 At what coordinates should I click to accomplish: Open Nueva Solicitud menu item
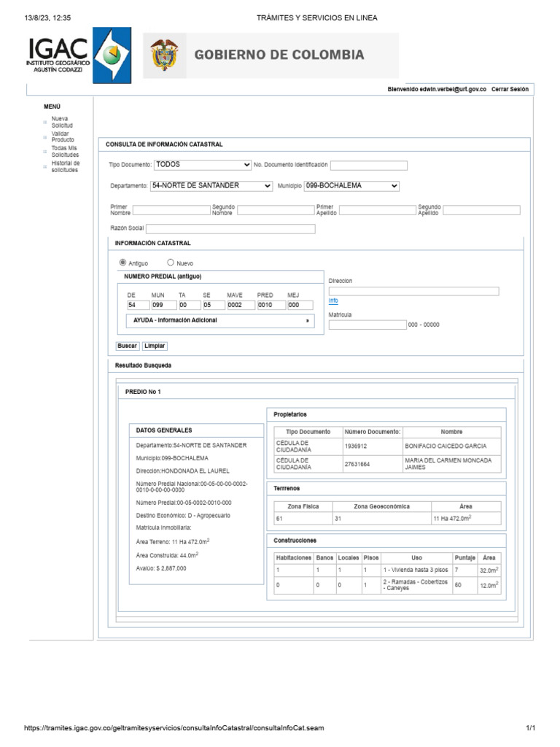click(x=62, y=122)
